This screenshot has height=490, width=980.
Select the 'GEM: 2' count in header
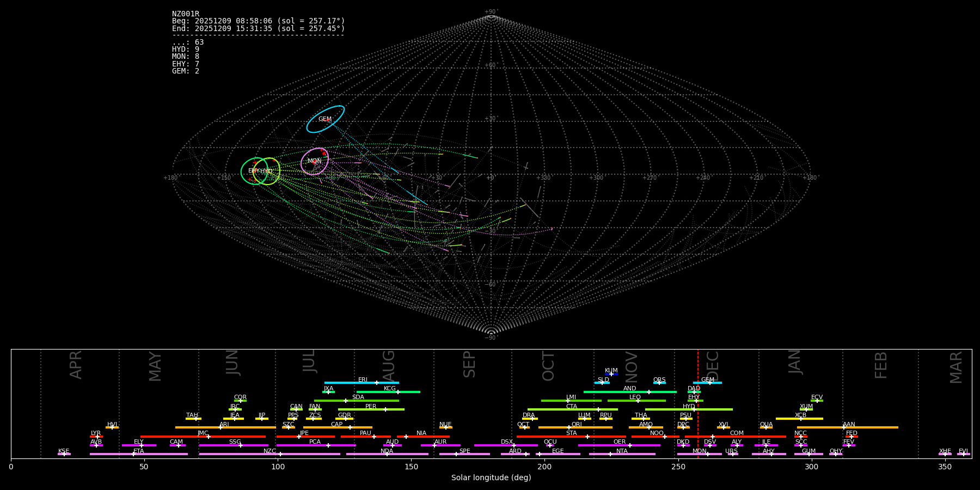click(x=186, y=71)
